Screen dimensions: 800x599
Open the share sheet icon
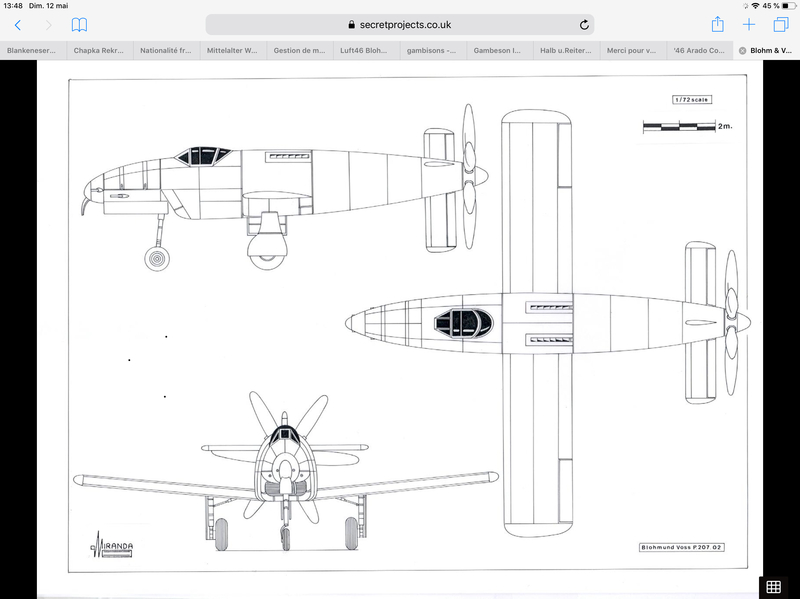(x=717, y=24)
